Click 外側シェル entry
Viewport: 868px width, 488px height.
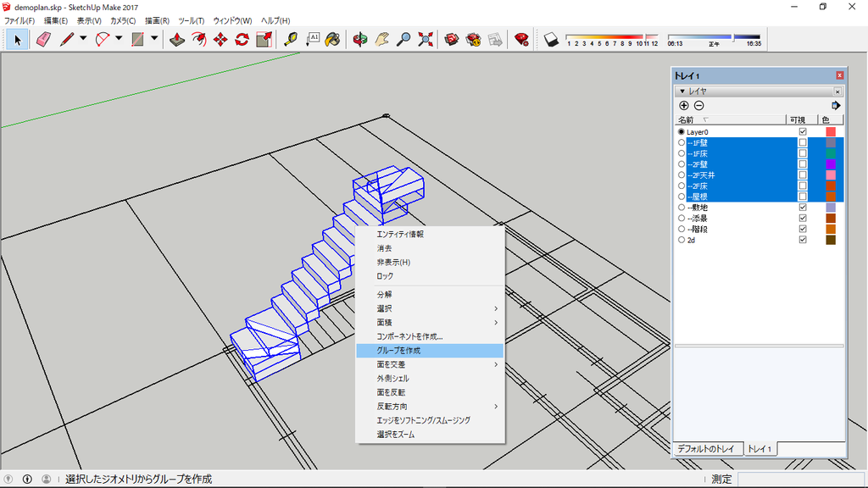tap(430, 379)
